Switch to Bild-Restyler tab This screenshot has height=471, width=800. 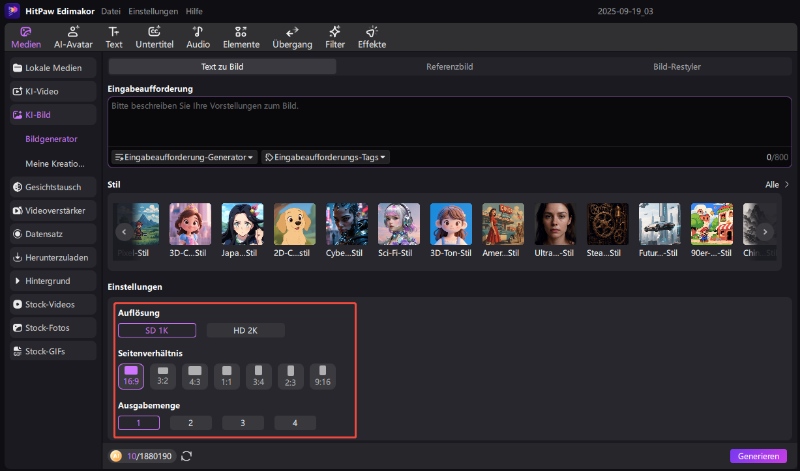pyautogui.click(x=677, y=67)
